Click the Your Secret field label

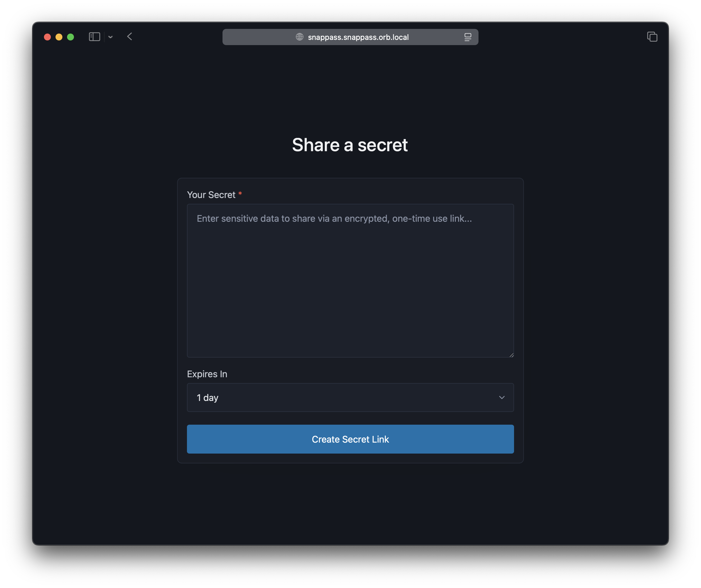tap(211, 195)
